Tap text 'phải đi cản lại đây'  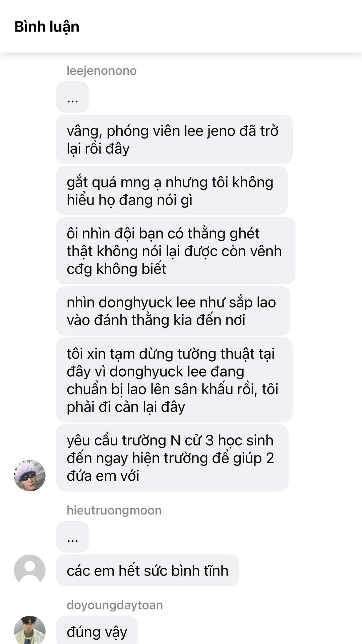(x=126, y=407)
